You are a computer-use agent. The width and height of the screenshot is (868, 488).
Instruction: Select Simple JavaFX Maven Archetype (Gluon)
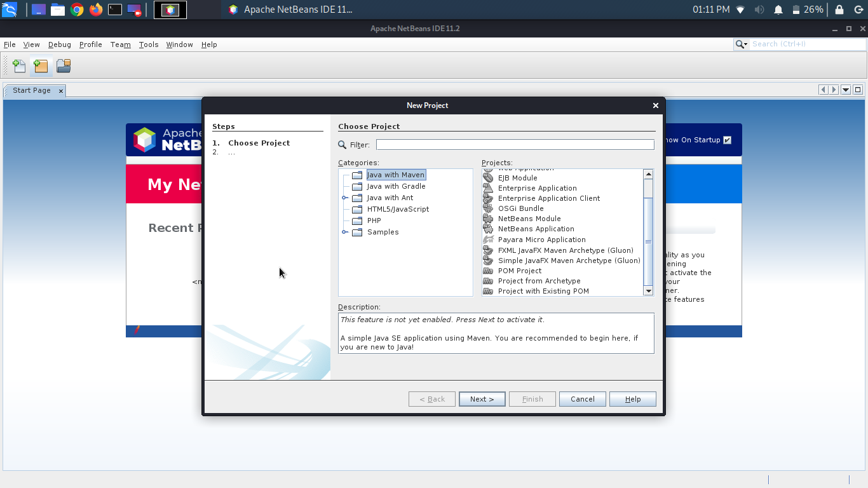pyautogui.click(x=569, y=261)
